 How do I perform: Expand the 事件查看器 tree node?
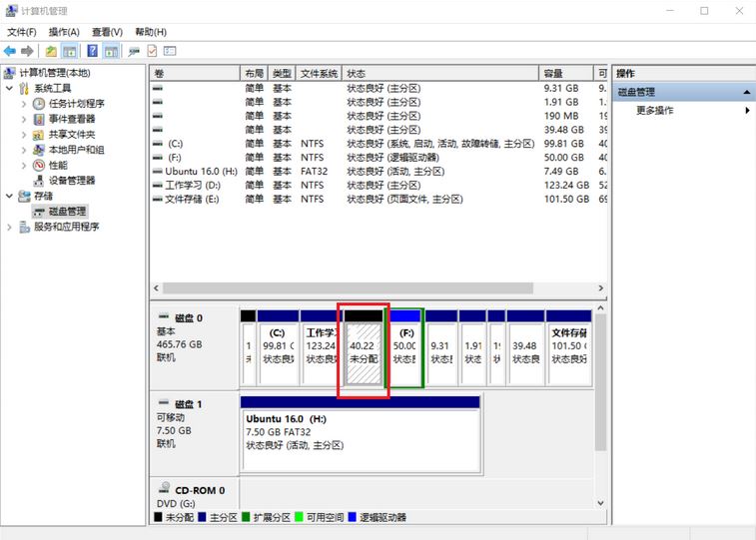point(24,120)
